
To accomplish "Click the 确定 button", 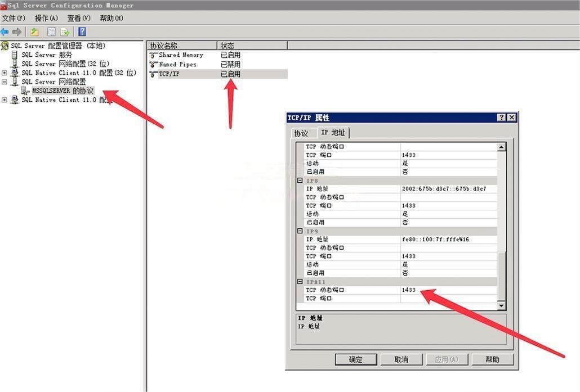I will 356,359.
